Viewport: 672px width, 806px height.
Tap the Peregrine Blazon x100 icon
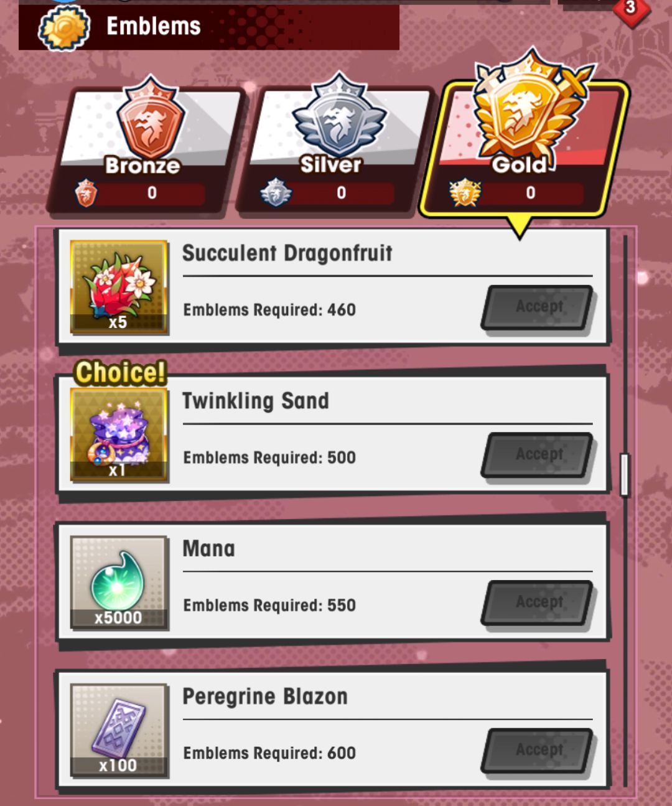(118, 729)
